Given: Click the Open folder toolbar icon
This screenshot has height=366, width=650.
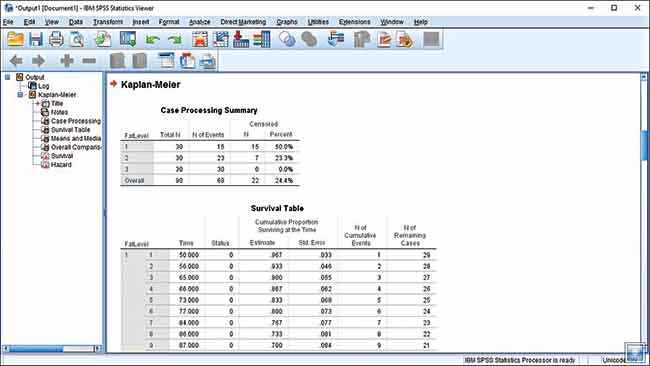Looking at the screenshot, I should [16, 39].
